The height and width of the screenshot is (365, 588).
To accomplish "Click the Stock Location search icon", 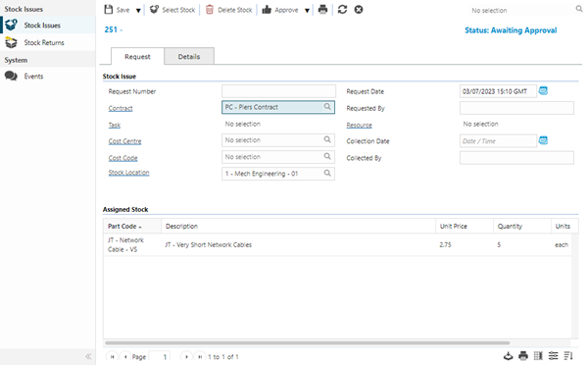I will tap(327, 173).
